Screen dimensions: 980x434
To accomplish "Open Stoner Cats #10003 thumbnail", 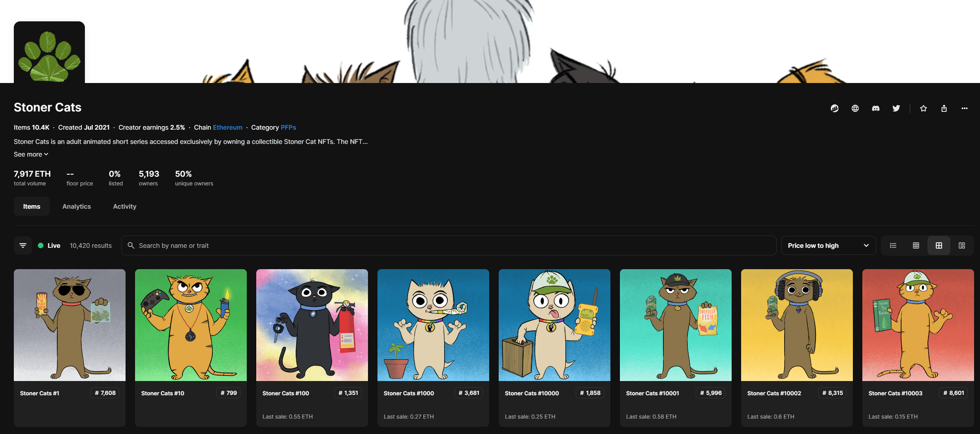I will (918, 325).
